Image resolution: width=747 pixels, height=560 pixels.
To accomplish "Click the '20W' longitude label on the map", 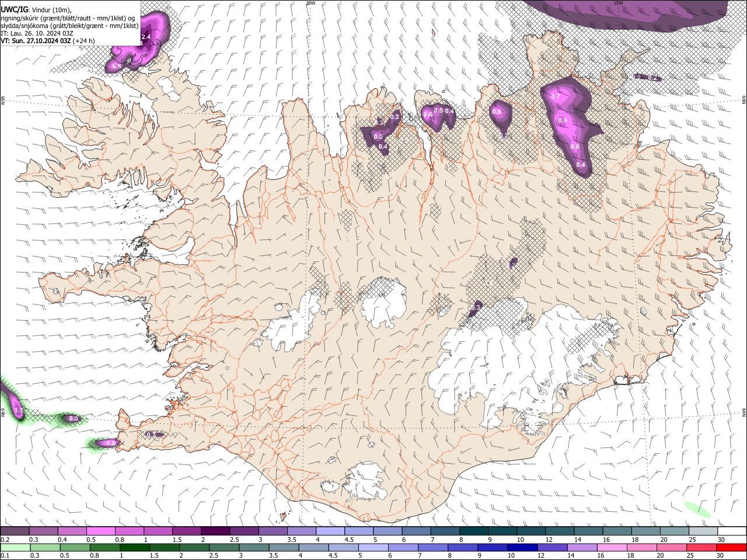I will point(310,3).
